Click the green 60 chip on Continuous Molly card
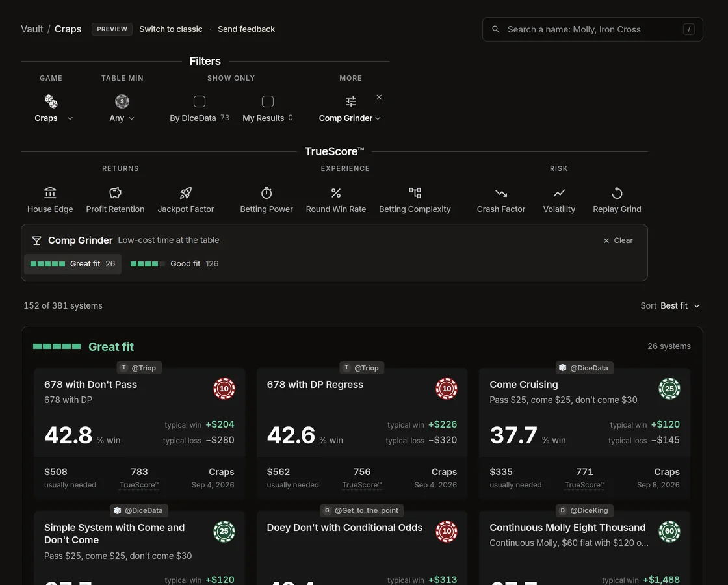Screen dimensions: 728x585 [669, 531]
